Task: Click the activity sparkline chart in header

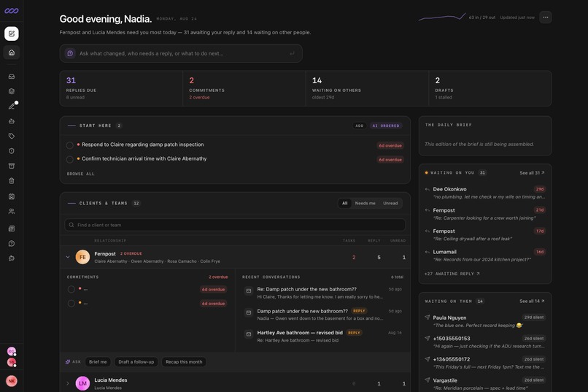Action: click(x=442, y=17)
